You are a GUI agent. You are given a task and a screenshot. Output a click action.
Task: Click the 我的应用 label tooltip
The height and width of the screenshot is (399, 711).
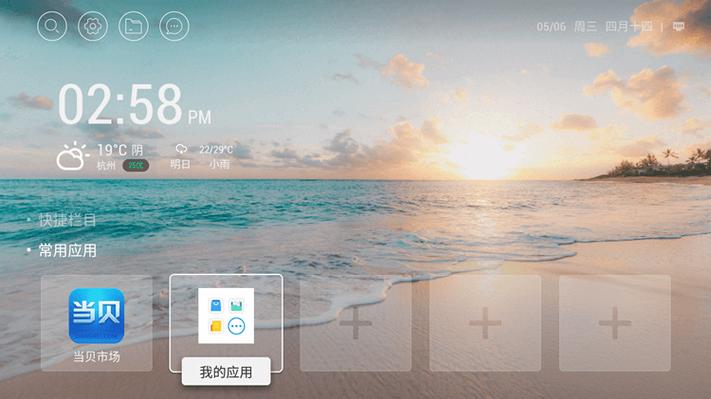point(226,372)
